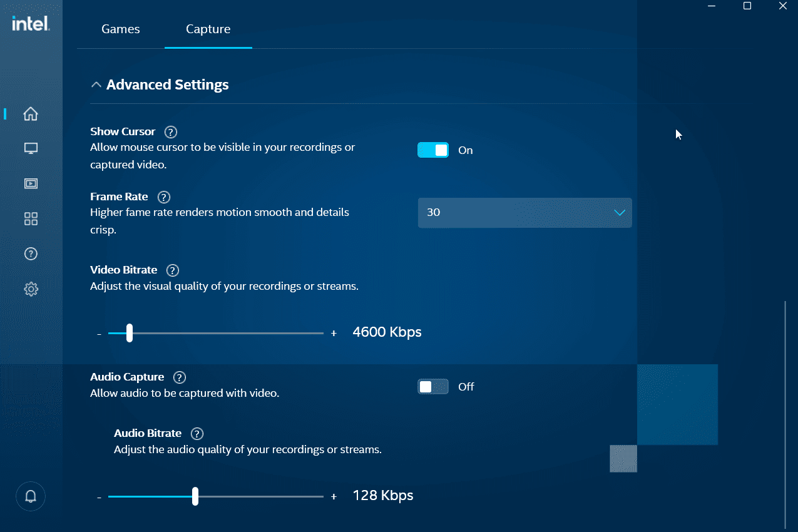Image resolution: width=798 pixels, height=532 pixels.
Task: Turn off the Show Cursor toggle
Action: [433, 150]
